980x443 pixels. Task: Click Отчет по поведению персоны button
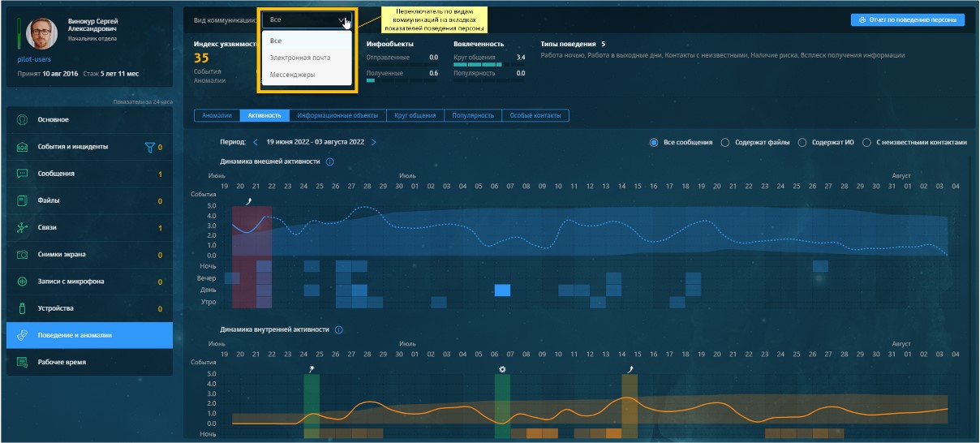(908, 19)
